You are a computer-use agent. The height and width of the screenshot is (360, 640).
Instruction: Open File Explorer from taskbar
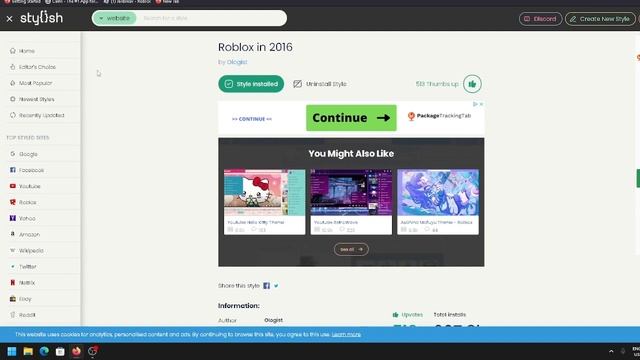tap(28, 351)
